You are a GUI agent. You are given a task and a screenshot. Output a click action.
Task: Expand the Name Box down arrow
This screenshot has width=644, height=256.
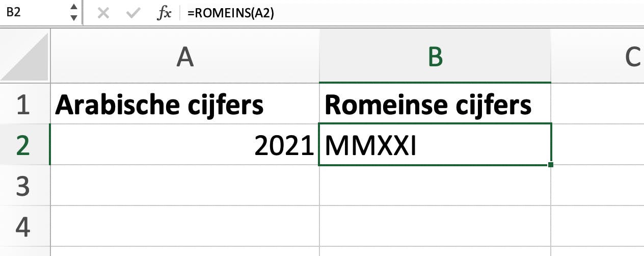(x=74, y=18)
